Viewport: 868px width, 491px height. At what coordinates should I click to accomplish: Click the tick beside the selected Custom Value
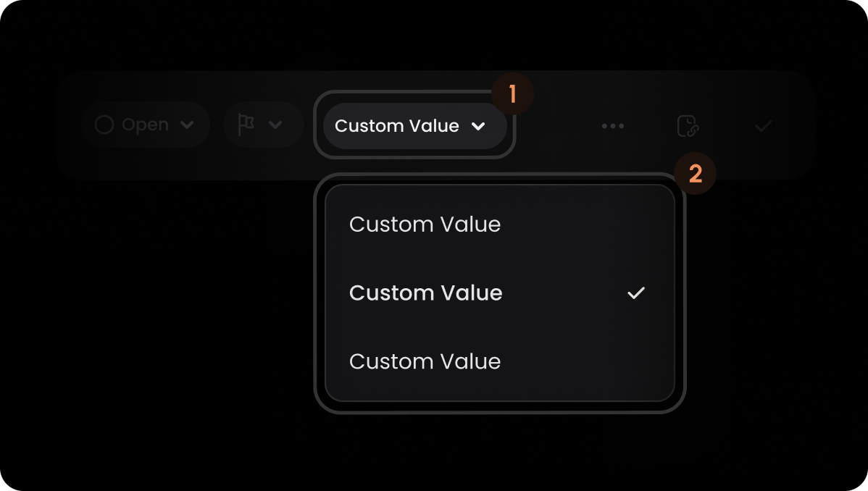coord(636,293)
